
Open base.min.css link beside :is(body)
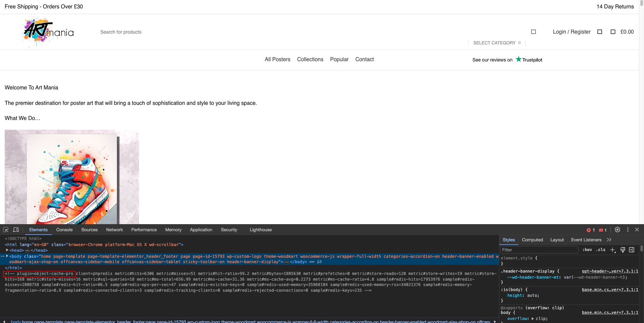610,290
